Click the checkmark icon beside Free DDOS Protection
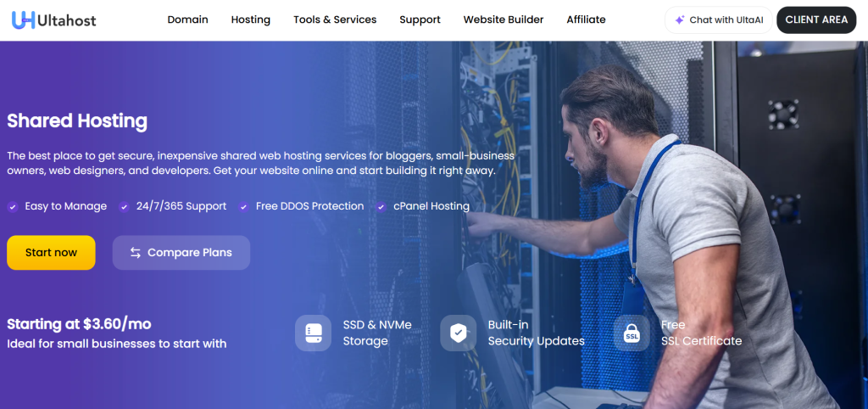The height and width of the screenshot is (409, 868). coord(243,207)
